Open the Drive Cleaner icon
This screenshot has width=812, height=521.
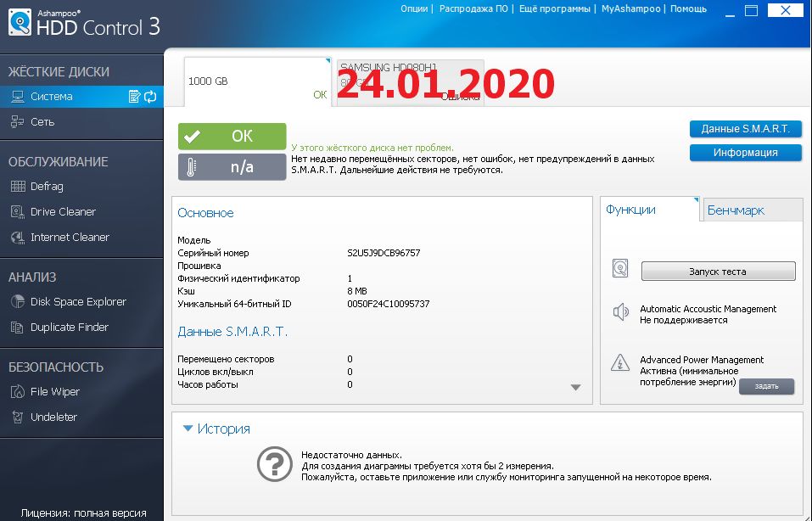pos(18,211)
